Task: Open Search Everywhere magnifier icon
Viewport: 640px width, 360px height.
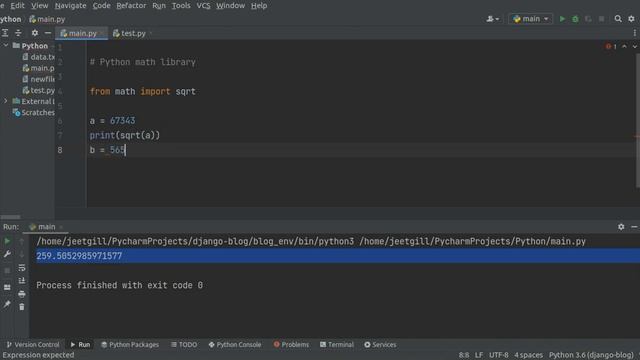Action: click(618, 19)
